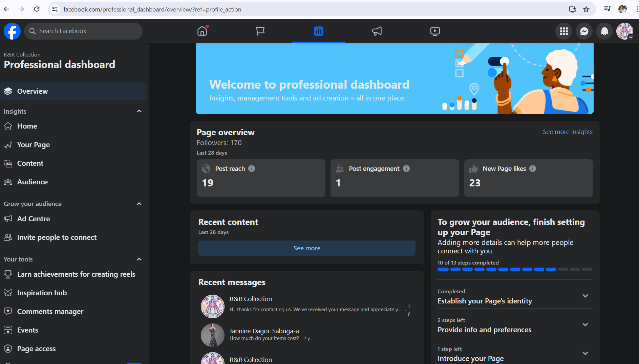Click the See more insights link
The height and width of the screenshot is (364, 639).
[568, 132]
